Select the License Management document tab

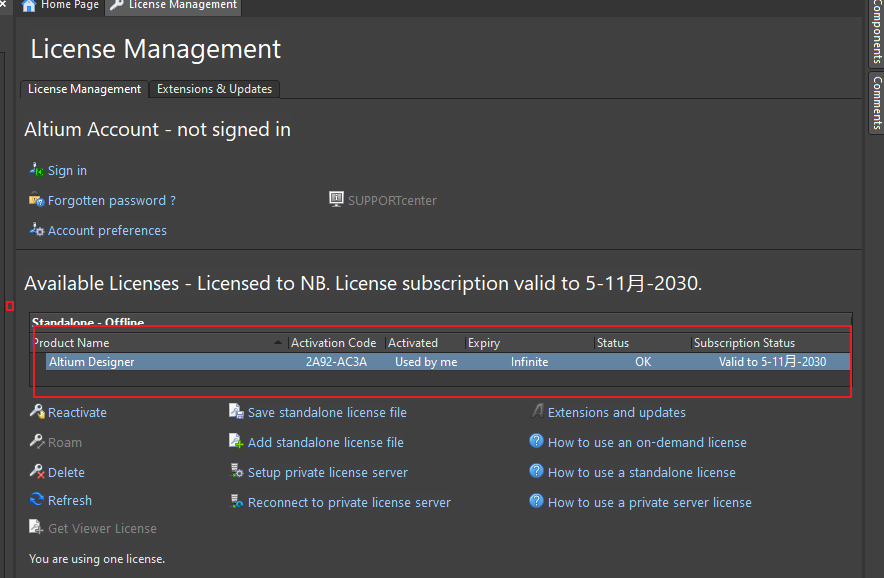coord(174,6)
